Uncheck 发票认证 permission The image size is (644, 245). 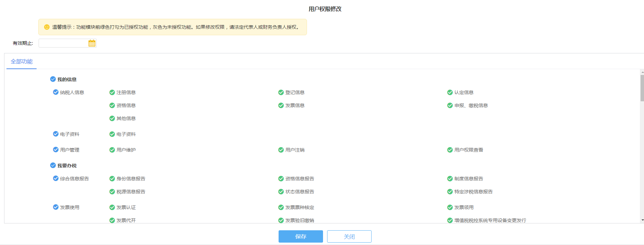pyautogui.click(x=112, y=207)
